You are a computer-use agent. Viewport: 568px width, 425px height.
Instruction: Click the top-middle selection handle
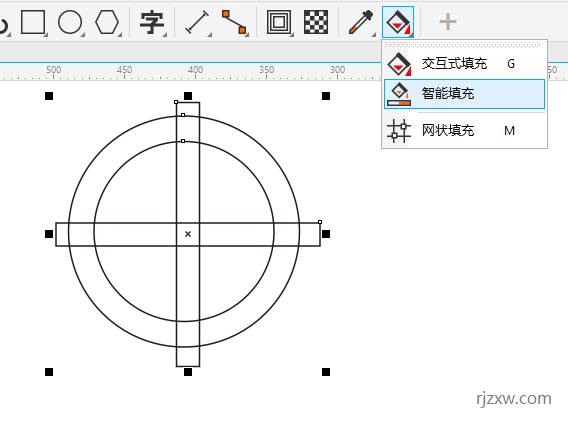tap(188, 96)
